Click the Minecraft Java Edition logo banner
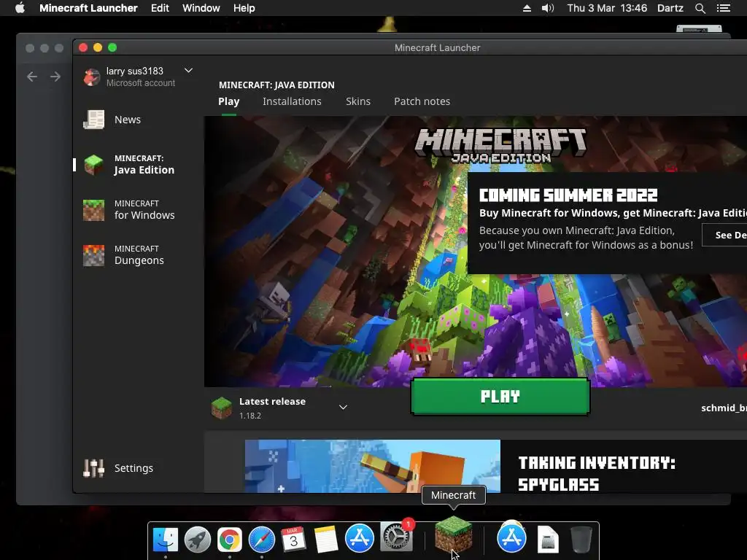The width and height of the screenshot is (747, 560). click(x=500, y=146)
